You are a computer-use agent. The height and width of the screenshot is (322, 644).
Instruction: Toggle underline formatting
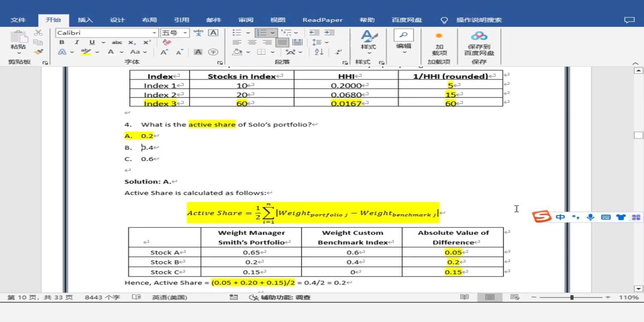pyautogui.click(x=92, y=43)
